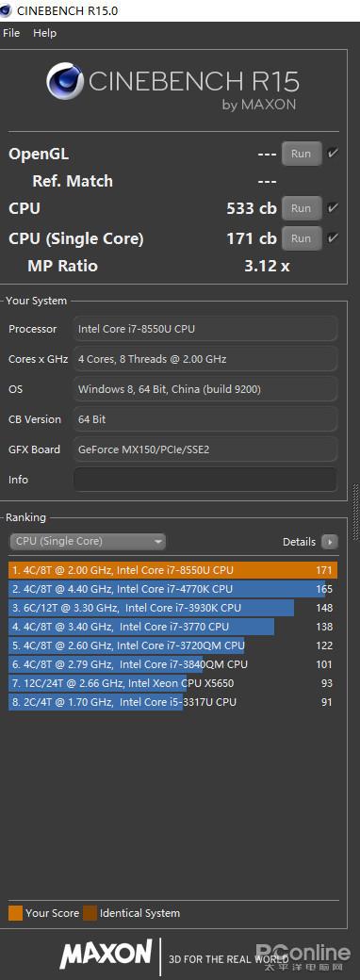Select the Xeon X5650 ranking entry
Viewport: 360px width, 980px height.
(x=173, y=683)
